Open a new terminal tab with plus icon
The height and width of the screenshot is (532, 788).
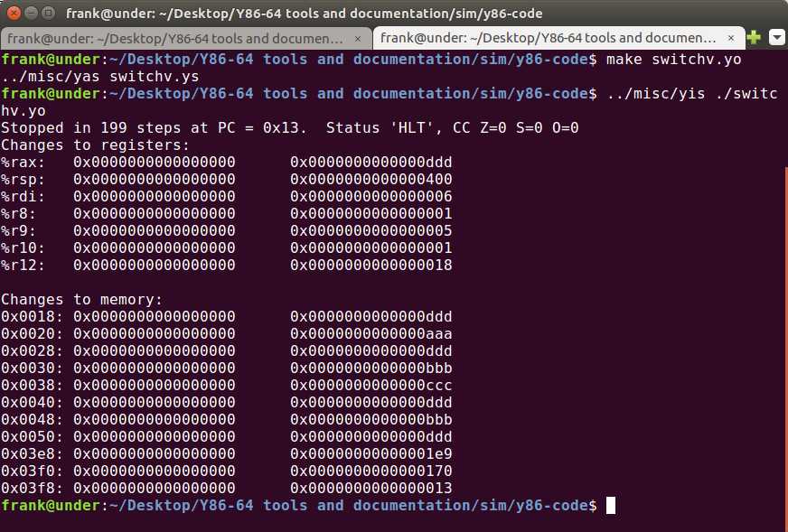click(x=754, y=38)
